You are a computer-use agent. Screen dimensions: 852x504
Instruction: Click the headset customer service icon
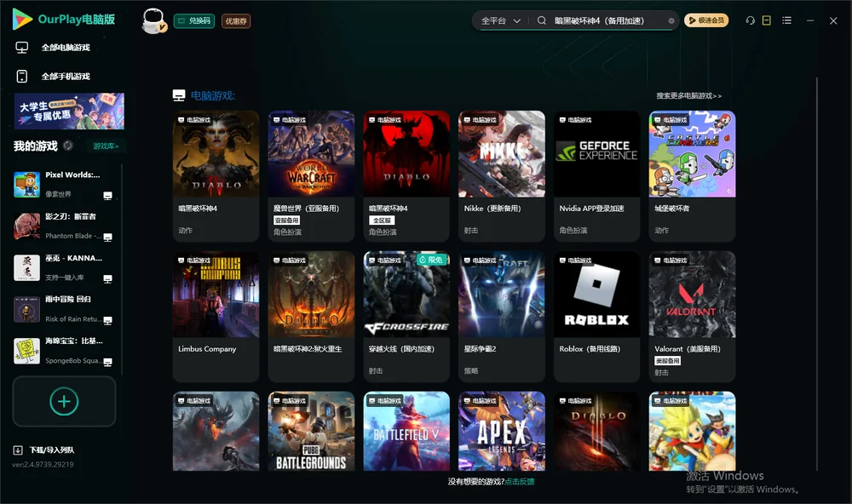pyautogui.click(x=750, y=20)
